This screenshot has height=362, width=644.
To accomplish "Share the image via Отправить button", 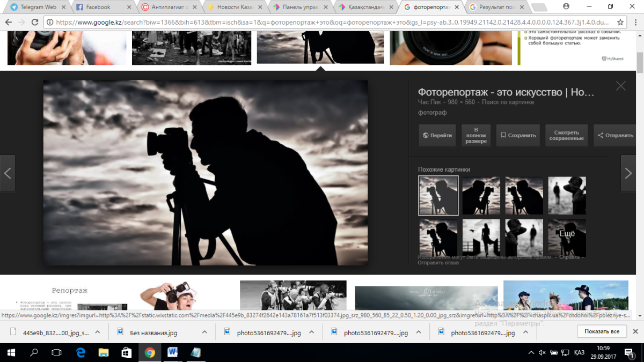I will (616, 136).
